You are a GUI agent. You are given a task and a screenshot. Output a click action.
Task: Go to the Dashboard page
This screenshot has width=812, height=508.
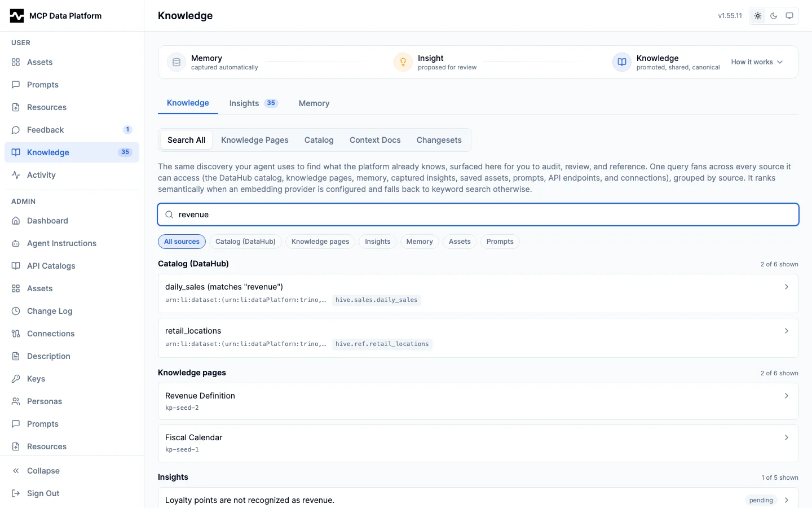click(x=72, y=221)
